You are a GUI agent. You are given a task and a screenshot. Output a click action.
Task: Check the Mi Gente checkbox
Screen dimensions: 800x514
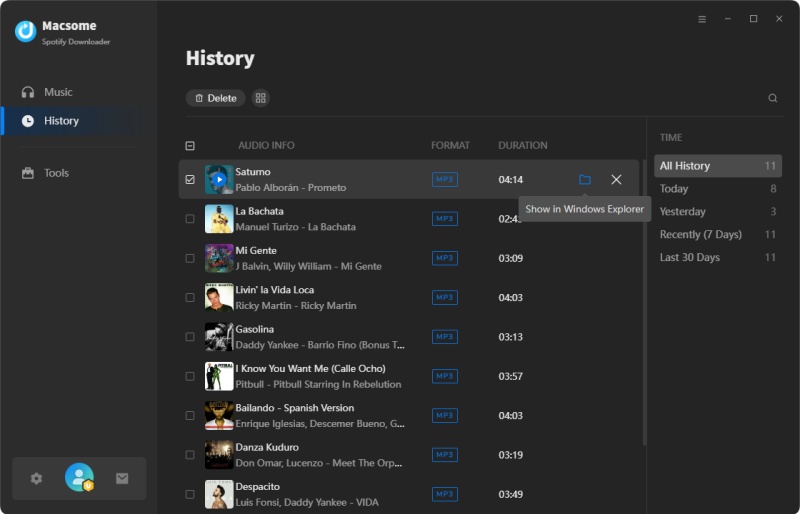[x=190, y=258]
